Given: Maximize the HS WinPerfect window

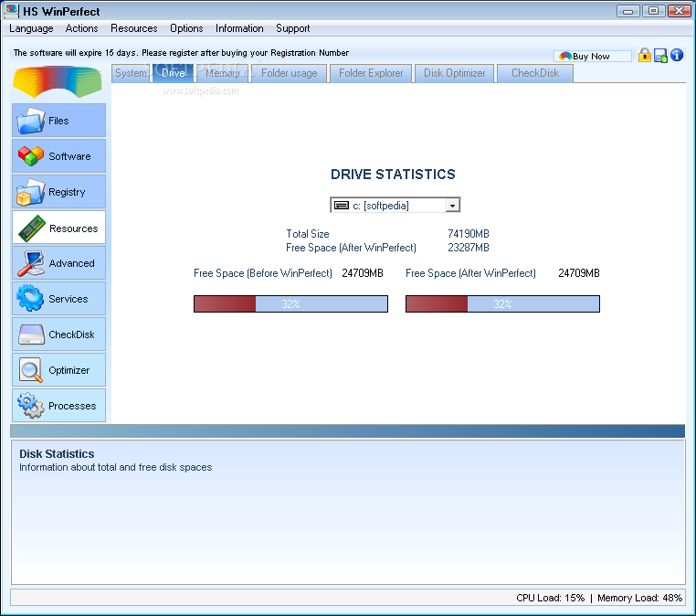Looking at the screenshot, I should click(653, 11).
